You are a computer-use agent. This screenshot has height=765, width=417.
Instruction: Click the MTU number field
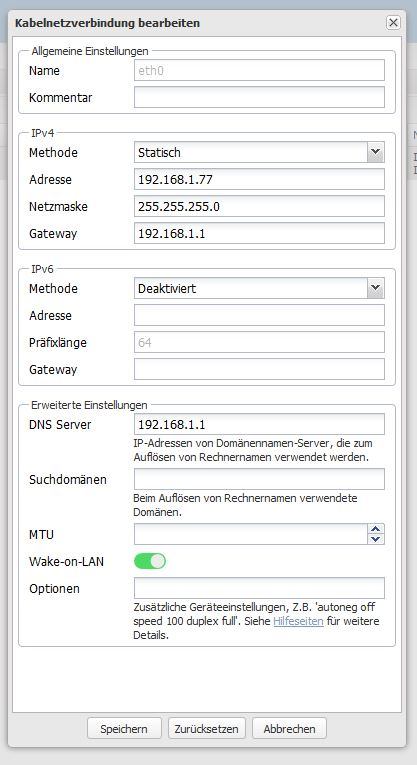[251, 534]
